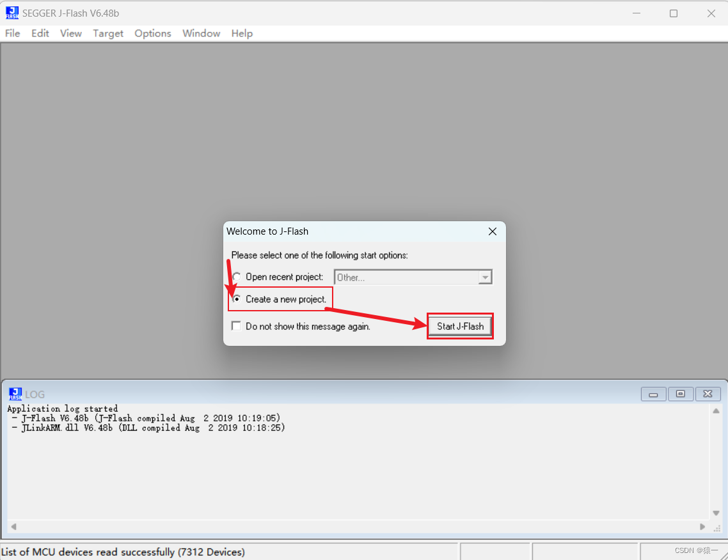This screenshot has height=560, width=728.
Task: Minimize the SEGGER J-Flash main window
Action: click(637, 13)
